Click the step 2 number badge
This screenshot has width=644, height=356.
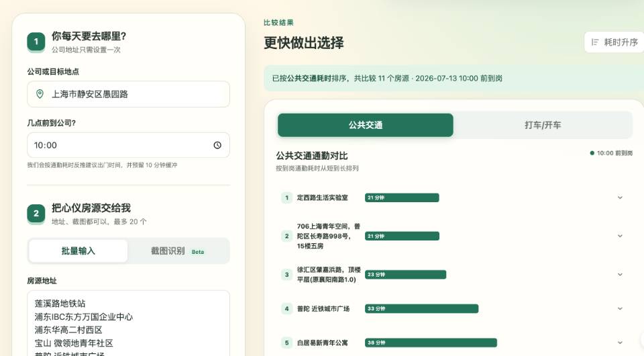click(x=36, y=214)
